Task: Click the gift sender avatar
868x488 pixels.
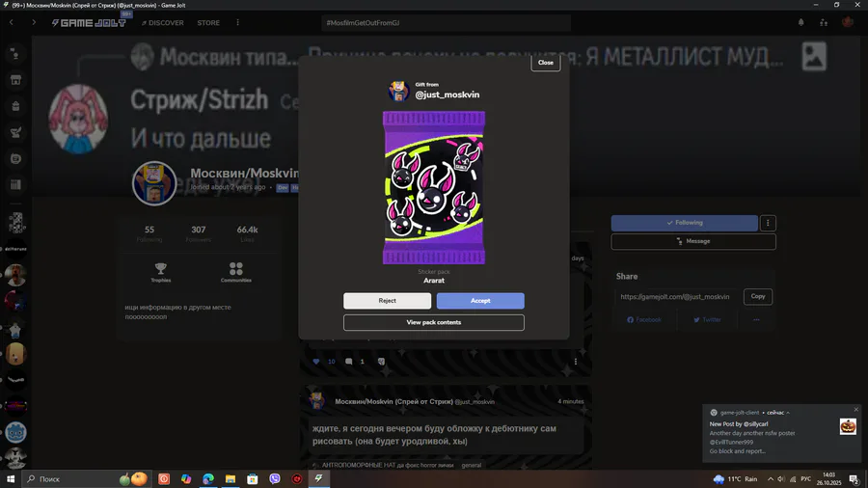Action: pyautogui.click(x=398, y=91)
